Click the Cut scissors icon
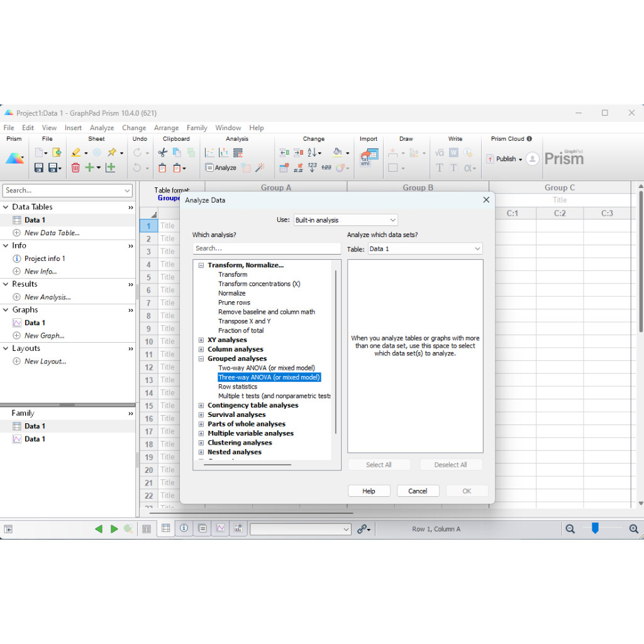The height and width of the screenshot is (644, 644). 162,152
